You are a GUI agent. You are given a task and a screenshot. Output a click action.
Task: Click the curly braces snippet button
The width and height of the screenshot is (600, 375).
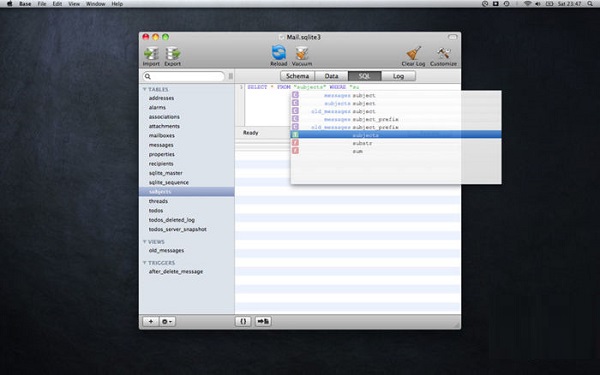(x=243, y=321)
